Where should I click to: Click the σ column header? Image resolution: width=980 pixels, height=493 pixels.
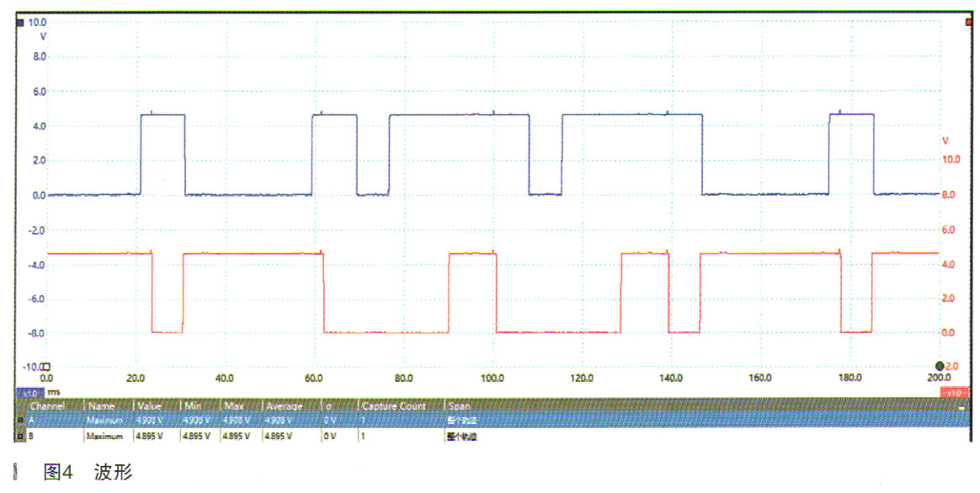pyautogui.click(x=329, y=406)
